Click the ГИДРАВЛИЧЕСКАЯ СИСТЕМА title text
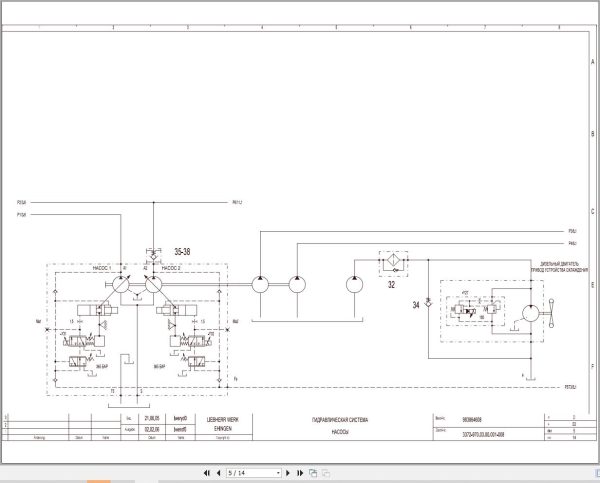The width and height of the screenshot is (600, 483). point(340,420)
